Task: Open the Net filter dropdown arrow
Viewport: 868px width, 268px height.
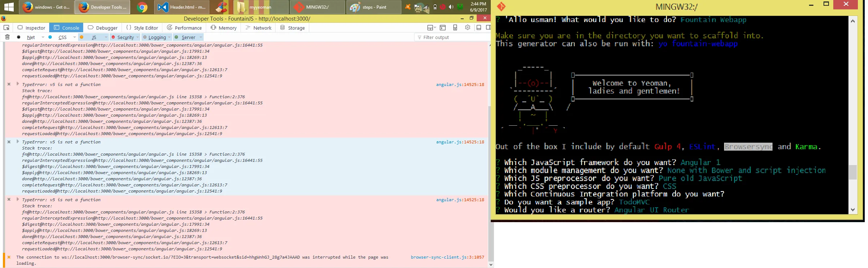Action: (43, 37)
